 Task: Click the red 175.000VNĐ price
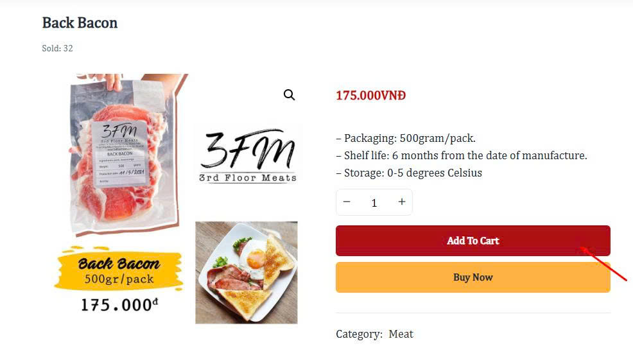(370, 96)
